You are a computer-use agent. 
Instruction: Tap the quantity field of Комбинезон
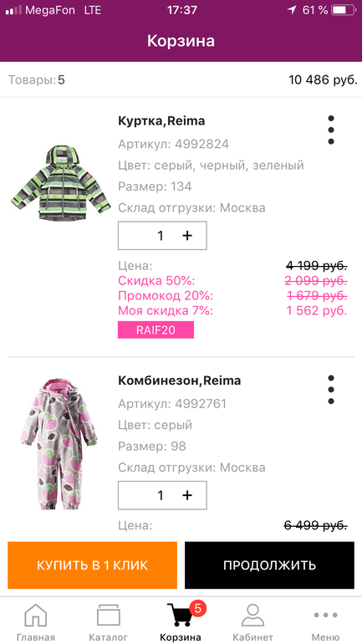point(162,495)
